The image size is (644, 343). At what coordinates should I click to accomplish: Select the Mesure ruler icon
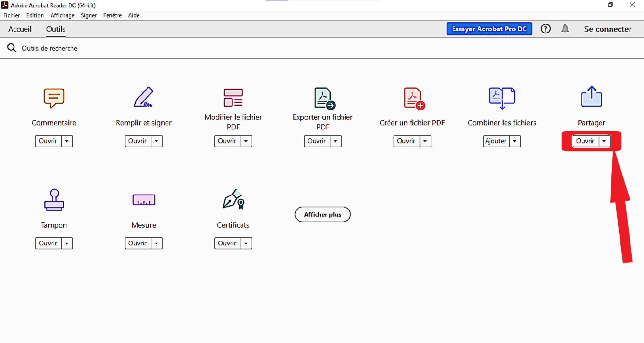click(x=144, y=200)
